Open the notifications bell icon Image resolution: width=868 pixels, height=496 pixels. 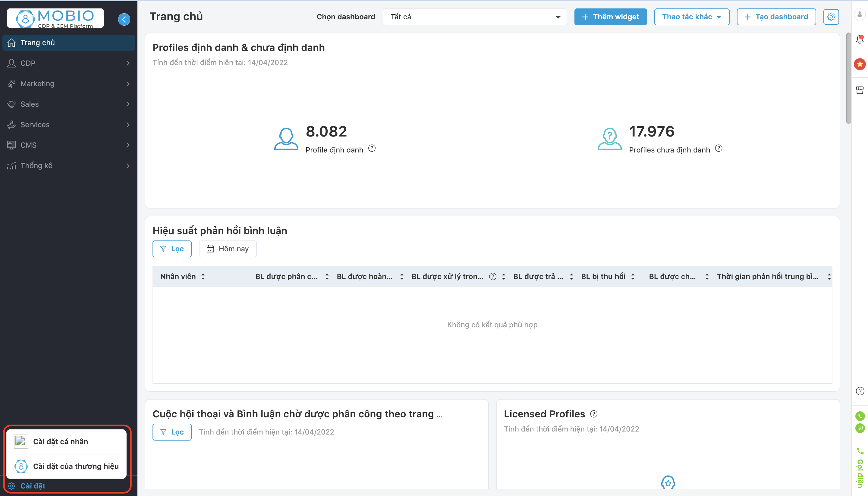point(860,39)
